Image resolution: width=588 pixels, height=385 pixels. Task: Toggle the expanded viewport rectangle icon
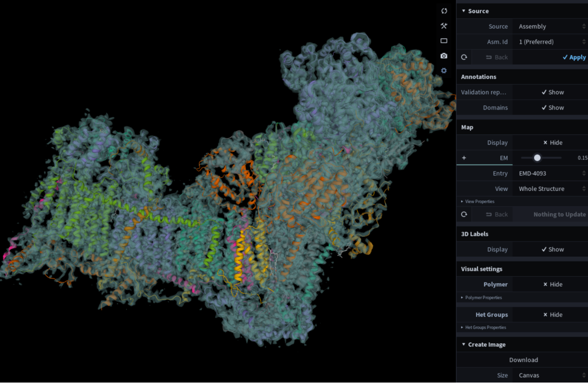[444, 41]
